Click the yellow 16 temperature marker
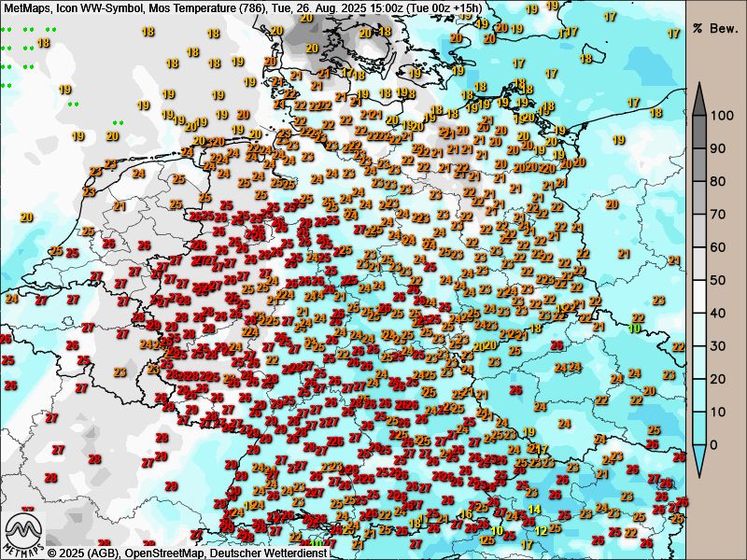The image size is (747, 560). tap(465, 514)
